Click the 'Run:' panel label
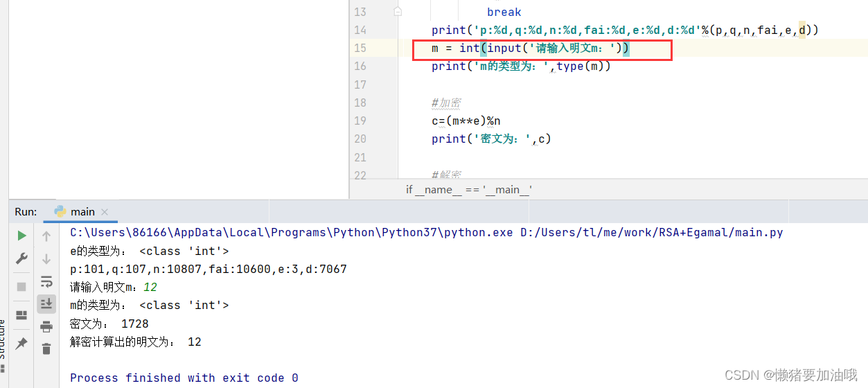The width and height of the screenshot is (868, 388). (x=26, y=212)
